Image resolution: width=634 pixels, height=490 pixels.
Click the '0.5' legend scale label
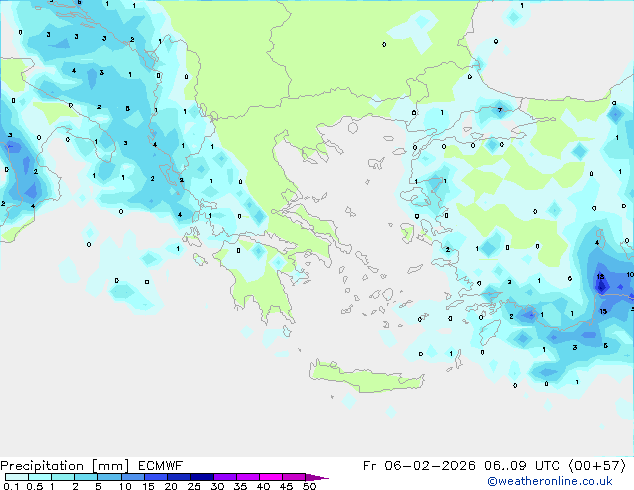coord(34,486)
